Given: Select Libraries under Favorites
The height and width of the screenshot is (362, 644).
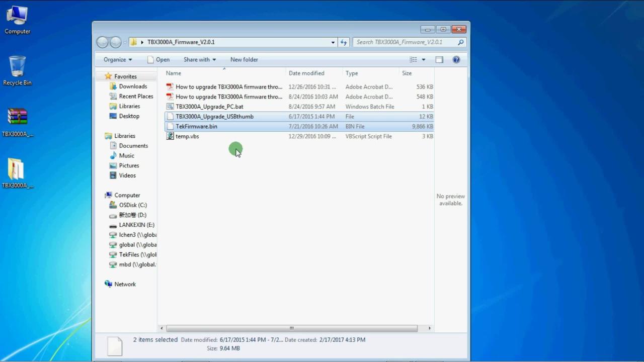Looking at the screenshot, I should pyautogui.click(x=129, y=106).
